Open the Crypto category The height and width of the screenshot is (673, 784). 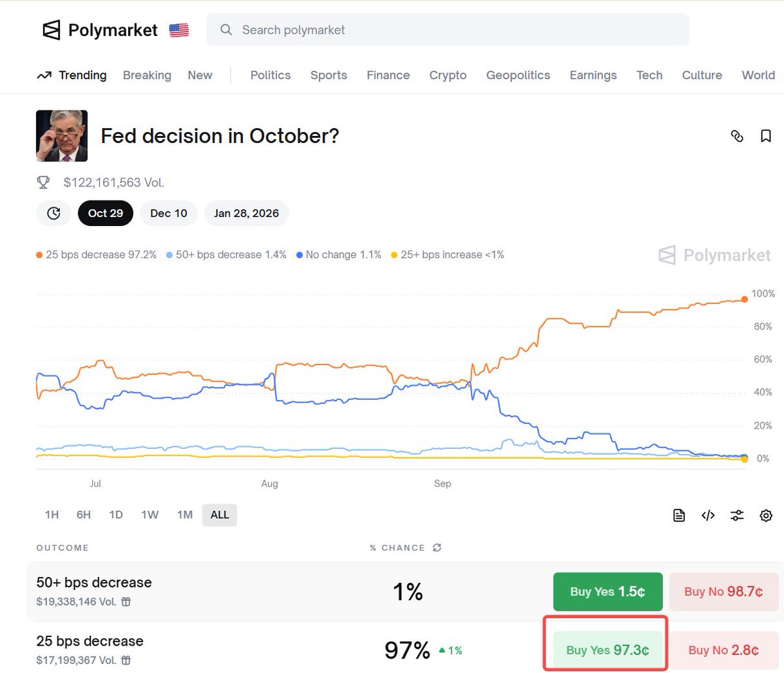[x=448, y=75]
